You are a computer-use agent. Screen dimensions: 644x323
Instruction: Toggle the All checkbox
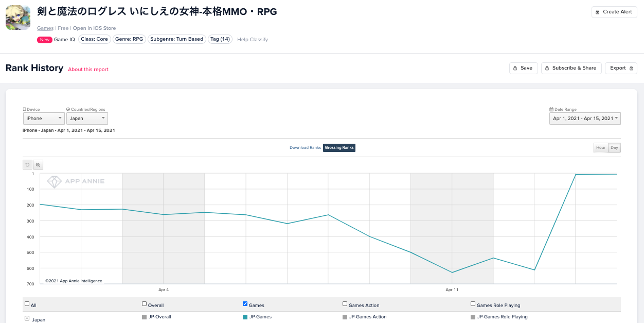[x=27, y=304]
